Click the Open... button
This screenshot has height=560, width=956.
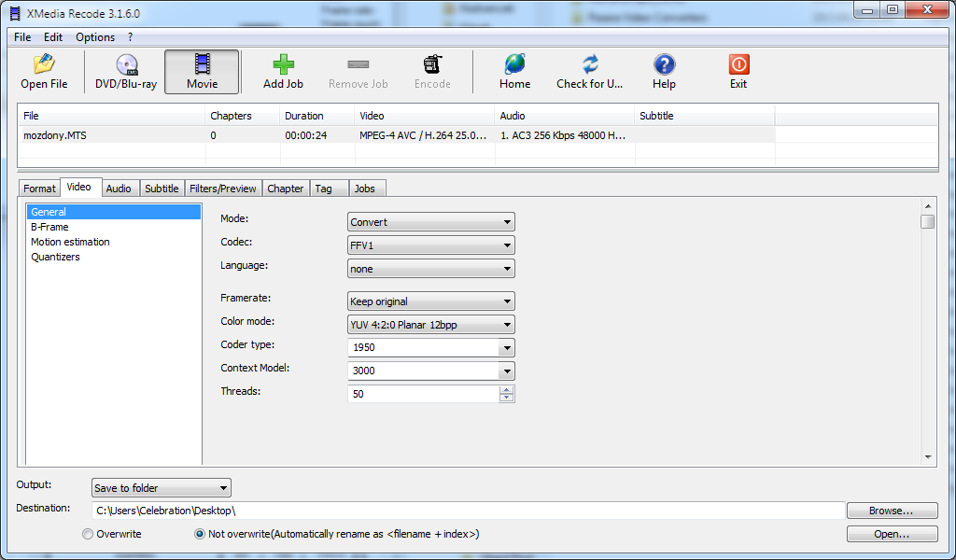tap(892, 534)
